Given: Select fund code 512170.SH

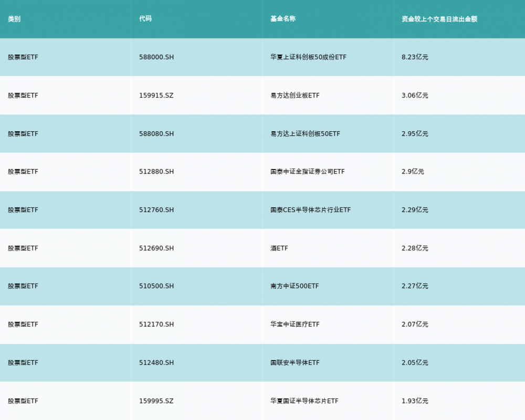Looking at the screenshot, I should point(156,324).
